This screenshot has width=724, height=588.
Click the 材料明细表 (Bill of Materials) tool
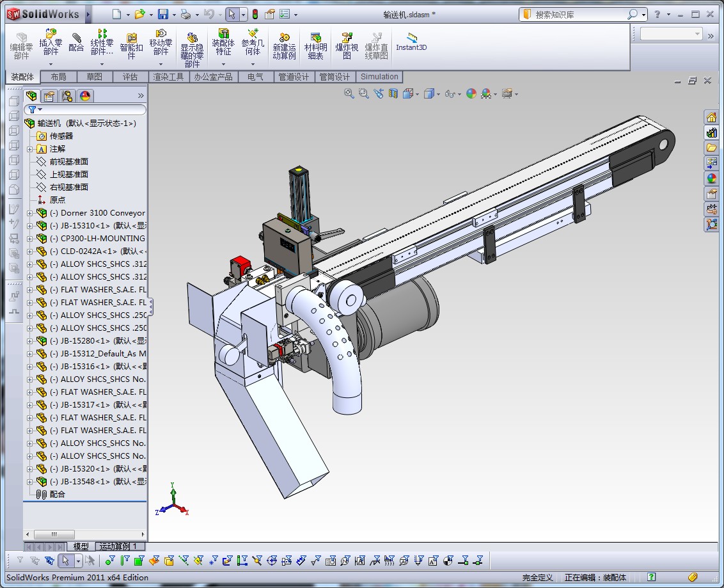tap(315, 45)
